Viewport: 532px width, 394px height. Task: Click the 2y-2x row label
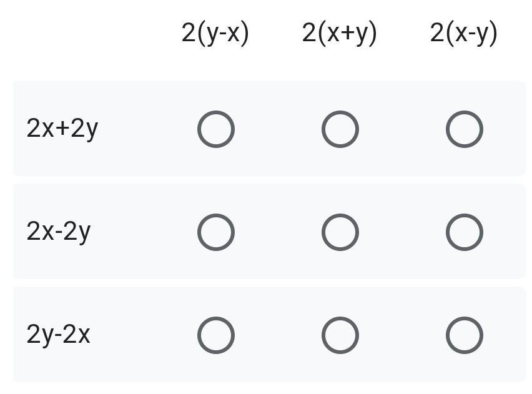point(58,335)
